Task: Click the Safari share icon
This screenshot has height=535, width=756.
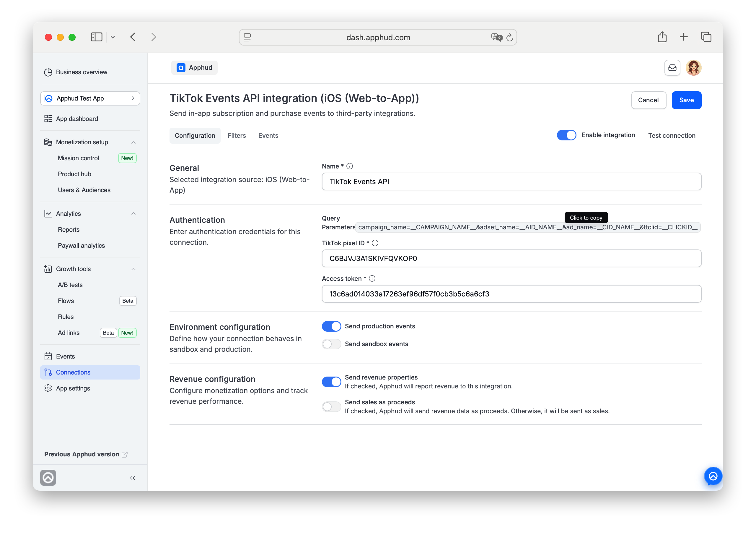Action: tap(662, 37)
